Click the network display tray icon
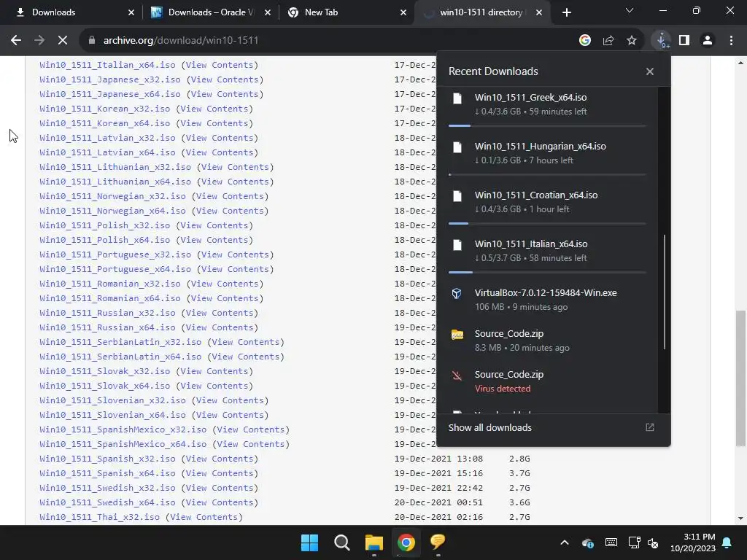 point(634,542)
